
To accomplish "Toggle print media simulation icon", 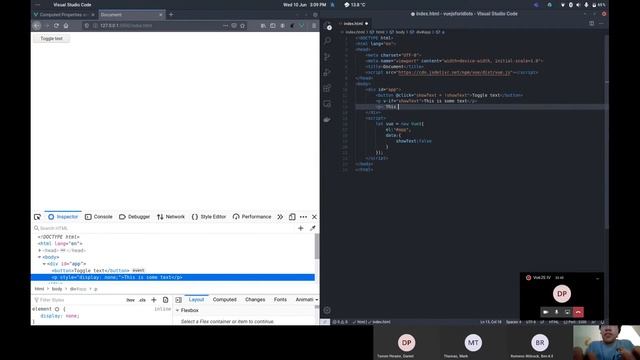I will [165, 300].
